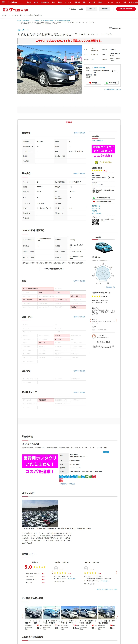Open the ヘルプ link
The image size is (138, 644).
(x=81, y=9)
